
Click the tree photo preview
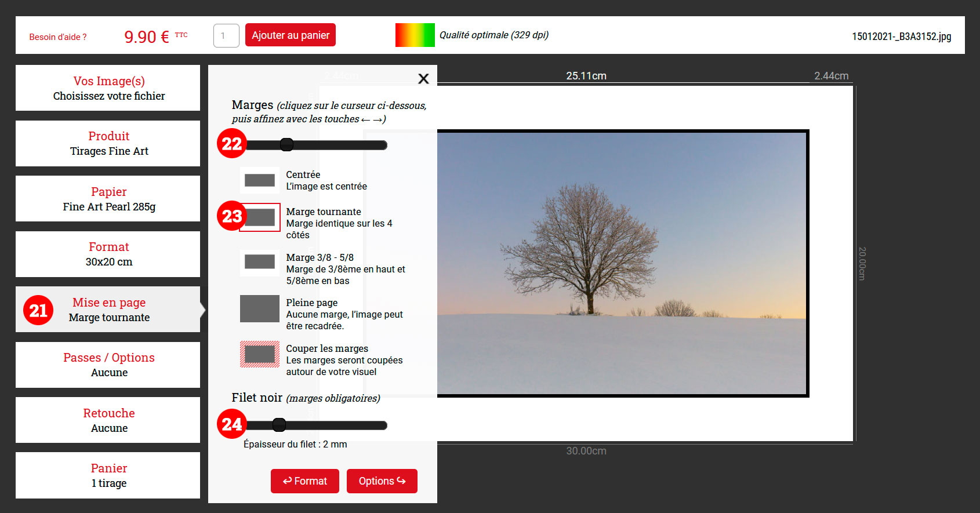(x=622, y=264)
